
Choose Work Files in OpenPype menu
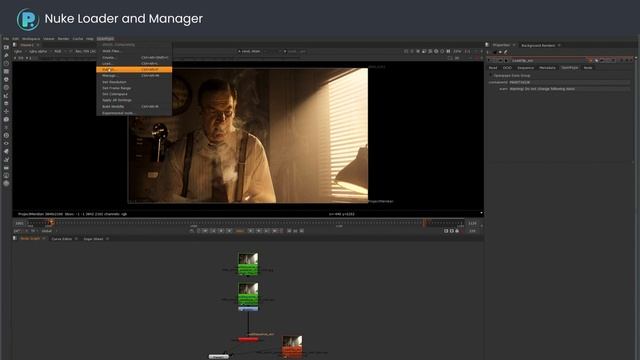134,51
